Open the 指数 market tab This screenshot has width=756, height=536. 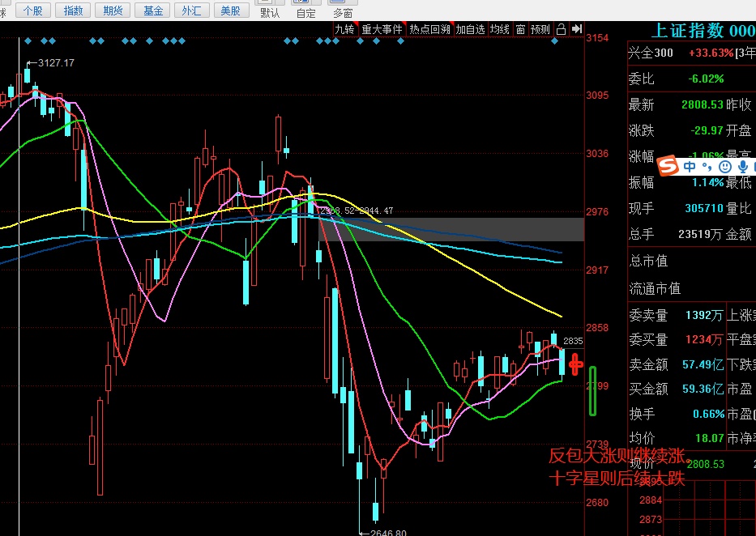click(x=73, y=10)
